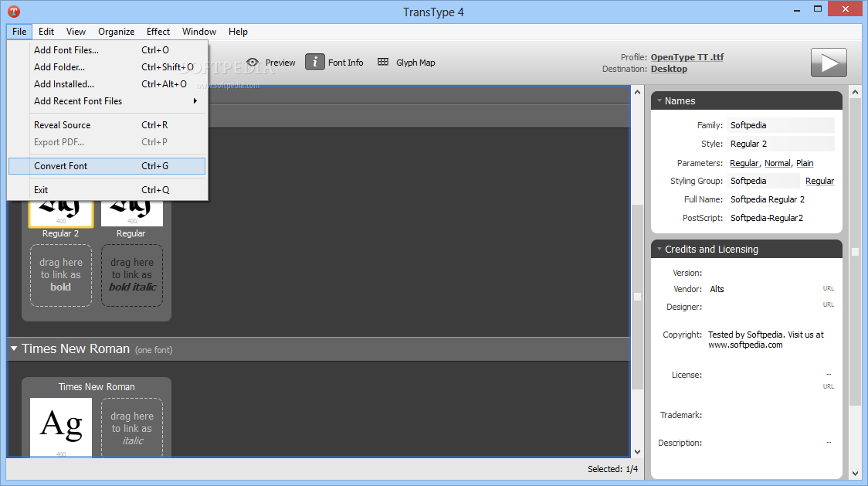The width and height of the screenshot is (868, 486).
Task: Click the 'link as bold italic' drop slot
Action: click(132, 275)
